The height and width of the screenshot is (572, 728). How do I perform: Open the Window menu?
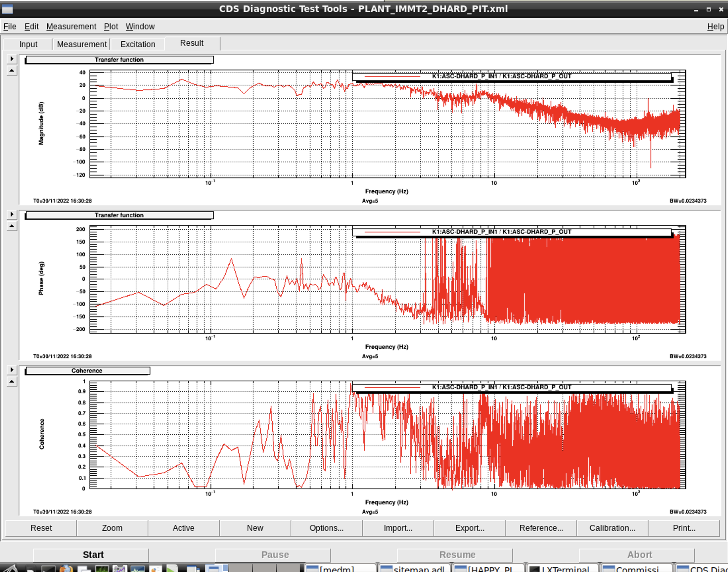click(140, 26)
